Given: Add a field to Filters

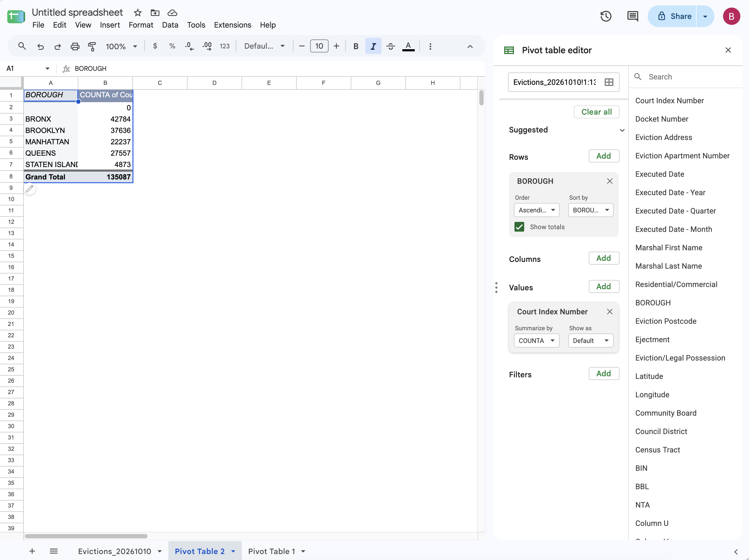Looking at the screenshot, I should coord(604,373).
